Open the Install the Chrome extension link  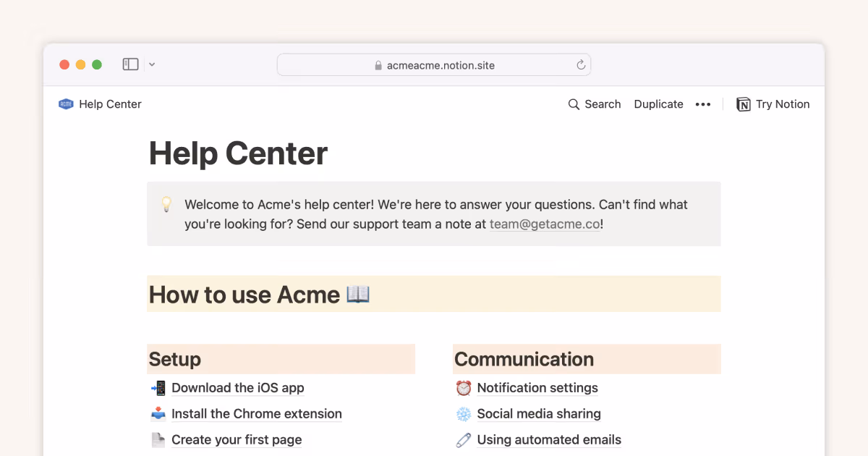click(x=257, y=413)
